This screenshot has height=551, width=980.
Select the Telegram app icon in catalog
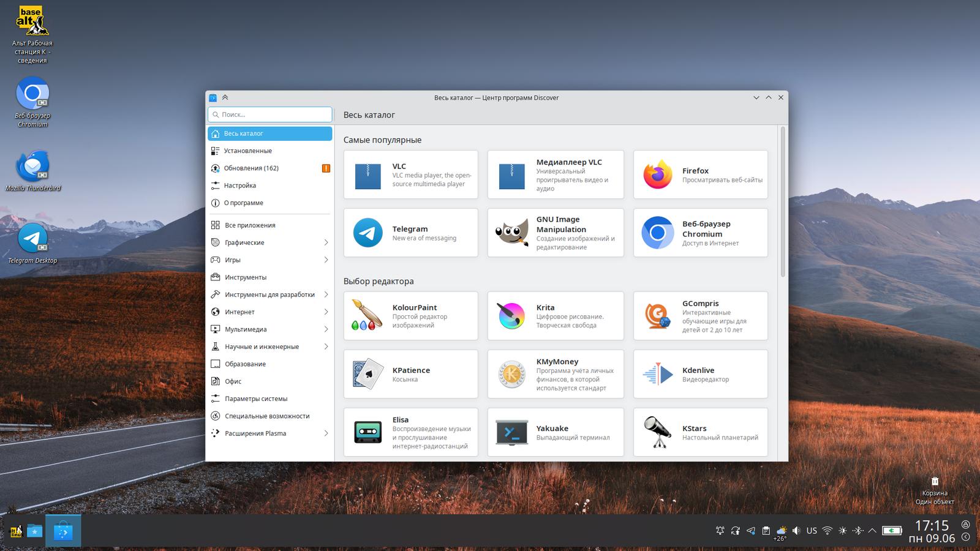pyautogui.click(x=368, y=233)
